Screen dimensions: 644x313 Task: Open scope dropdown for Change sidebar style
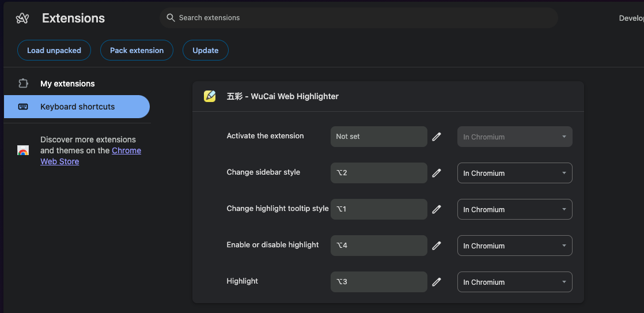pyautogui.click(x=514, y=173)
